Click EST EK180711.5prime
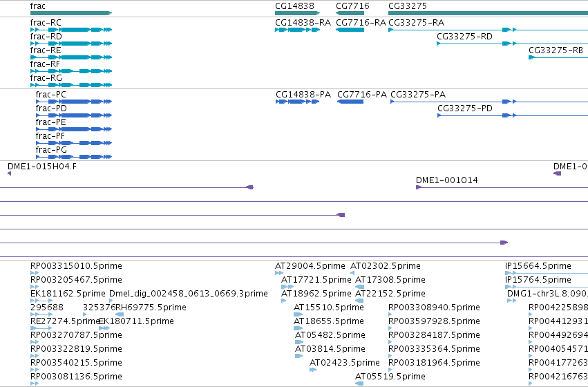The height and width of the screenshot is (387, 588). point(104,328)
